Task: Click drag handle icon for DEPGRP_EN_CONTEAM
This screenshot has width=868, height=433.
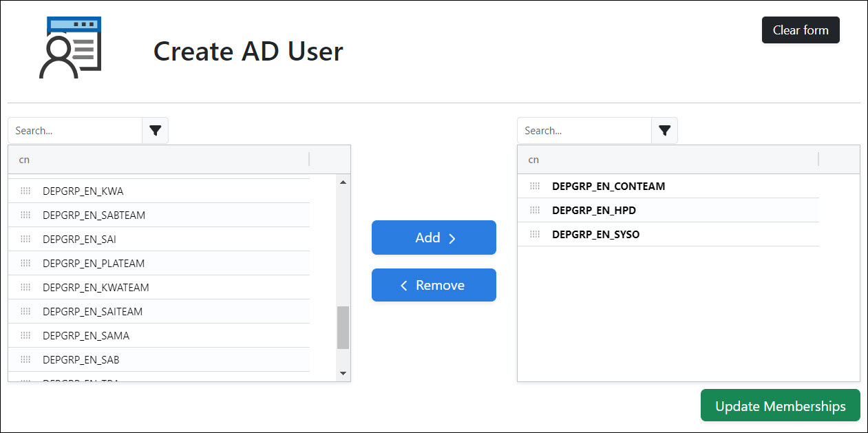Action: pyautogui.click(x=535, y=187)
